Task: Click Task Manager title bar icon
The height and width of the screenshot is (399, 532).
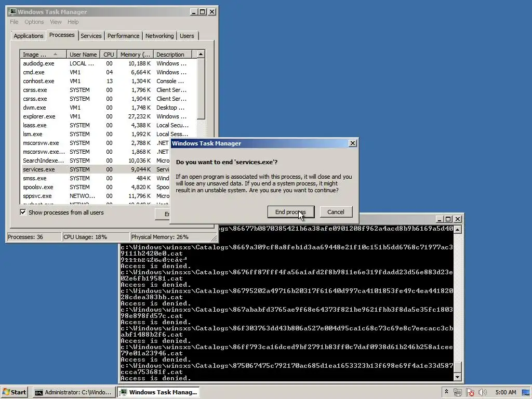Action: (12, 12)
